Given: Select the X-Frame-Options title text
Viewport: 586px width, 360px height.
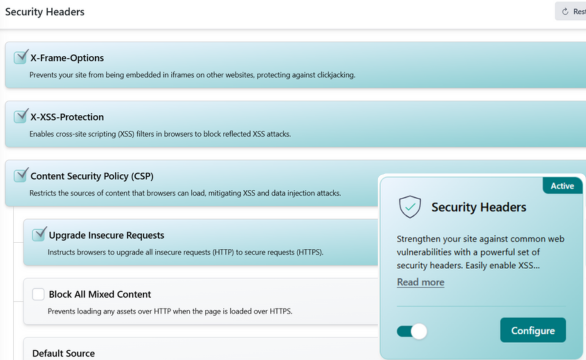Looking at the screenshot, I should click(67, 58).
